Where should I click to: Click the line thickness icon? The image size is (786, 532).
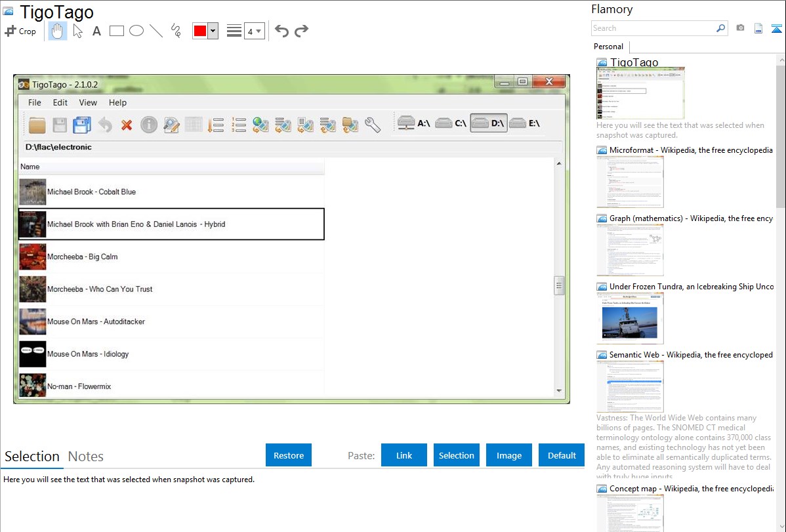tap(234, 31)
